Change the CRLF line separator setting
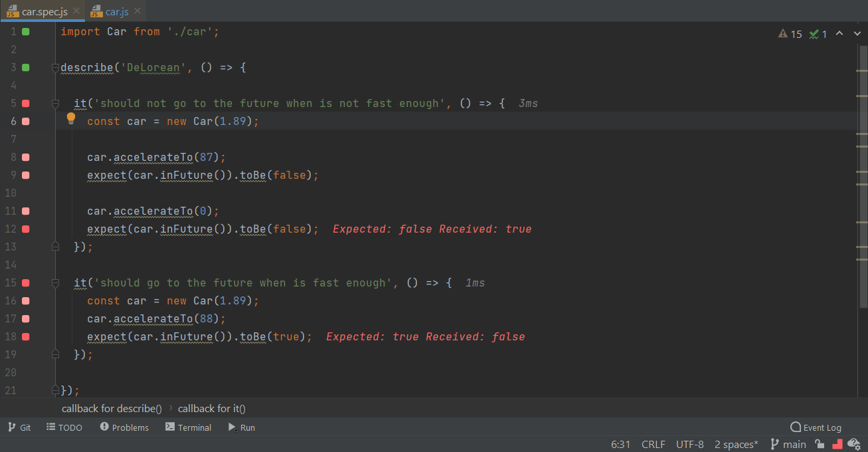Image resolution: width=868 pixels, height=452 pixels. tap(653, 444)
